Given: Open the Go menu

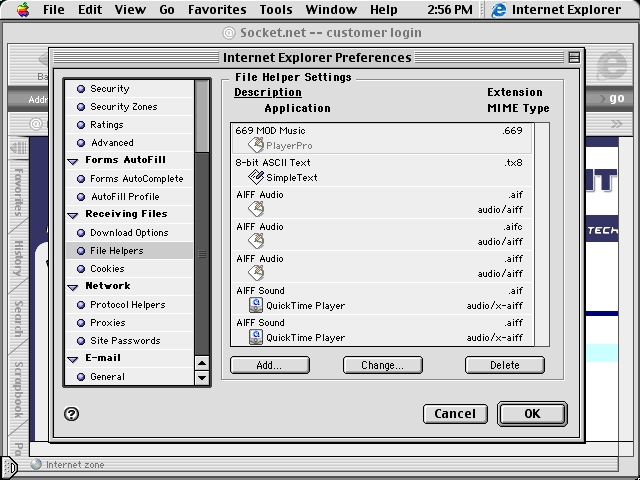Looking at the screenshot, I should coord(167,9).
